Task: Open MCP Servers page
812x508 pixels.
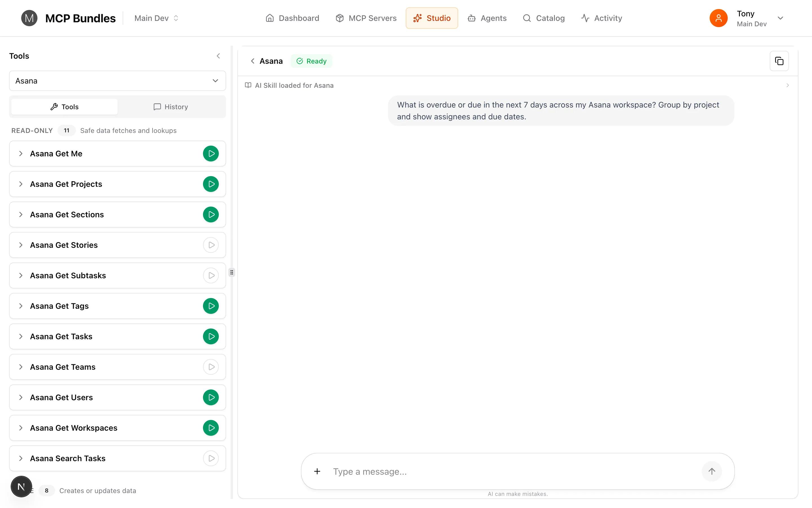Action: 366,18
